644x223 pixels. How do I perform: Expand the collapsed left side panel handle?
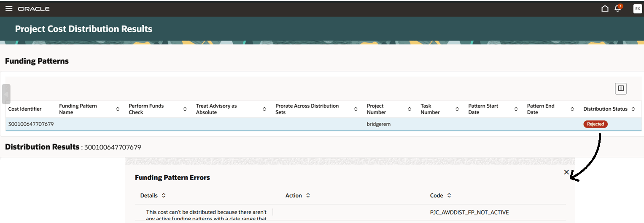[6, 94]
